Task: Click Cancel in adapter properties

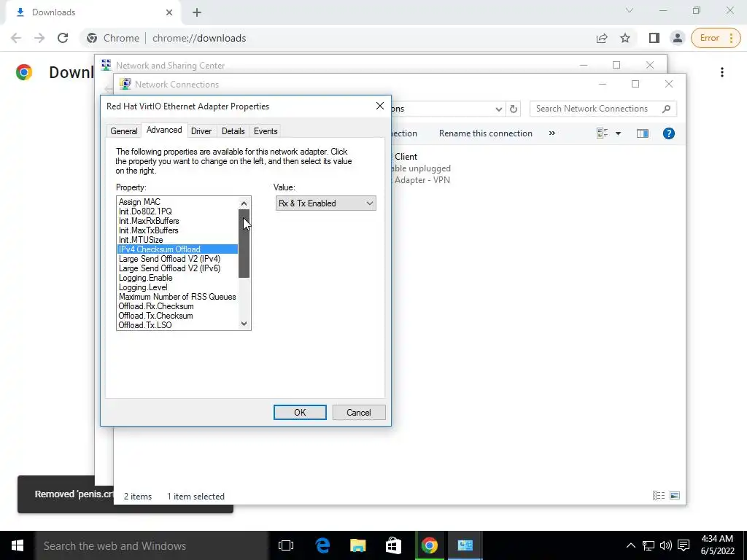Action: tap(358, 413)
